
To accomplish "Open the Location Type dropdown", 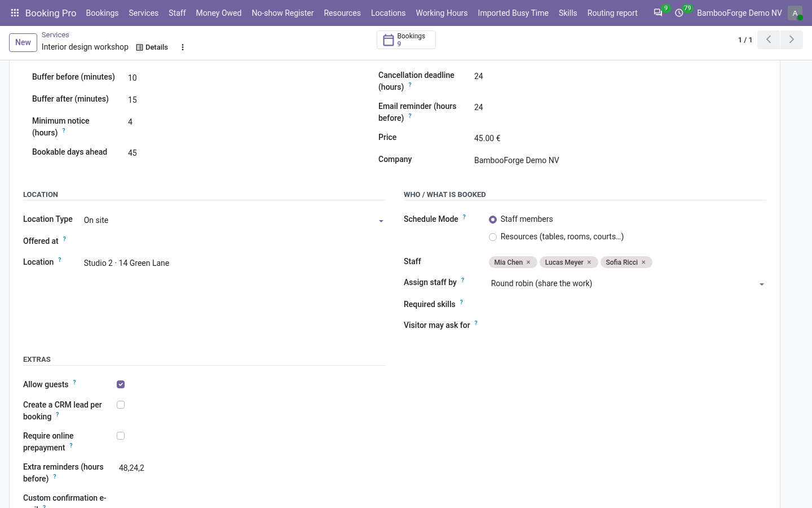I will coord(234,220).
